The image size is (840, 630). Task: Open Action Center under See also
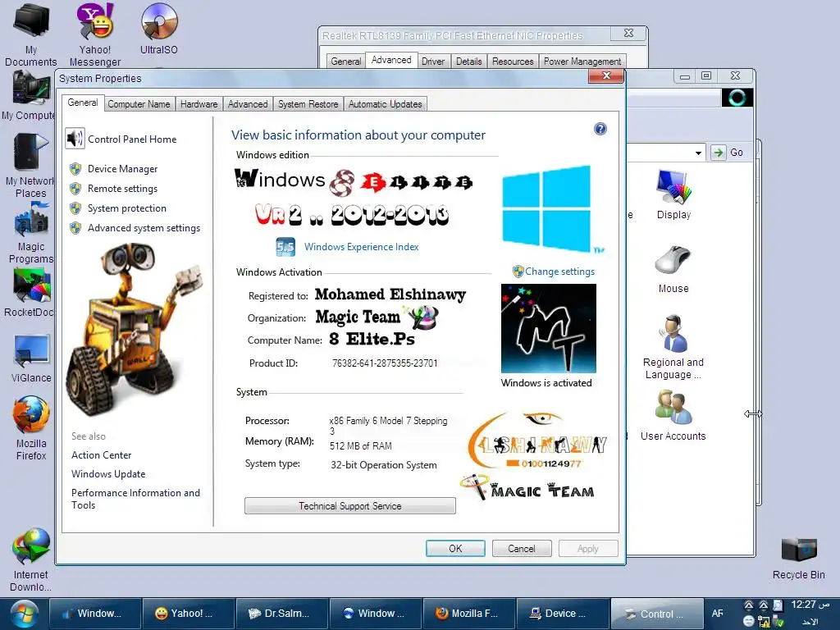[x=101, y=455]
